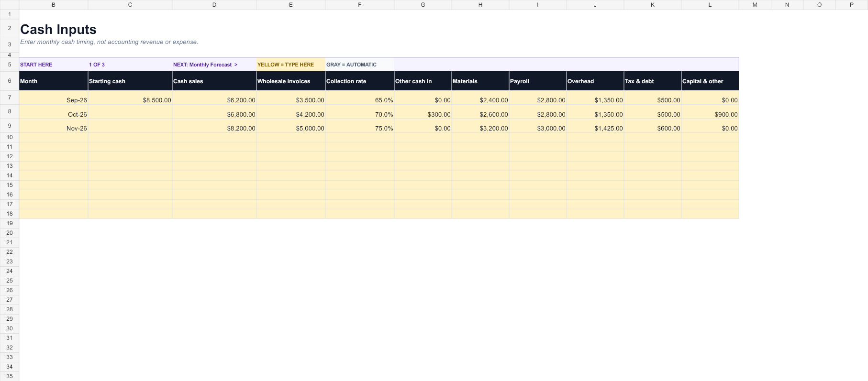Click the Oct-26 overhead value $1,350.00
The height and width of the screenshot is (381, 868).
click(595, 112)
